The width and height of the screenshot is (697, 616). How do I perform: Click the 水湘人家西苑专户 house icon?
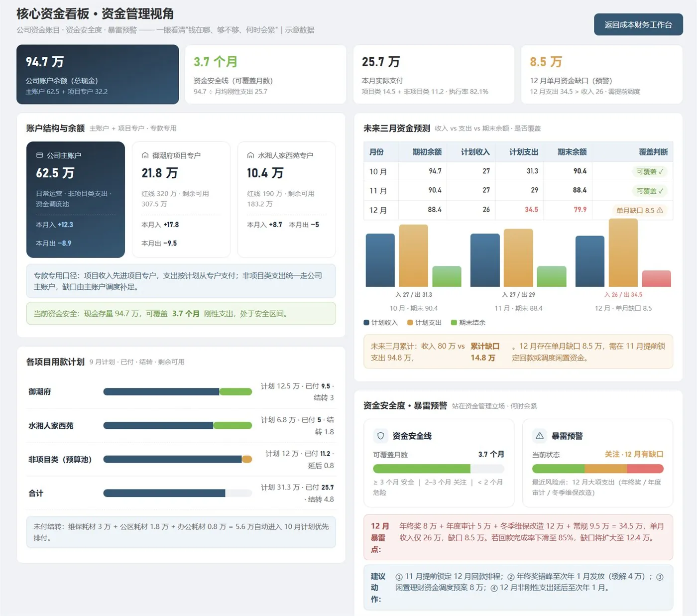pos(250,155)
